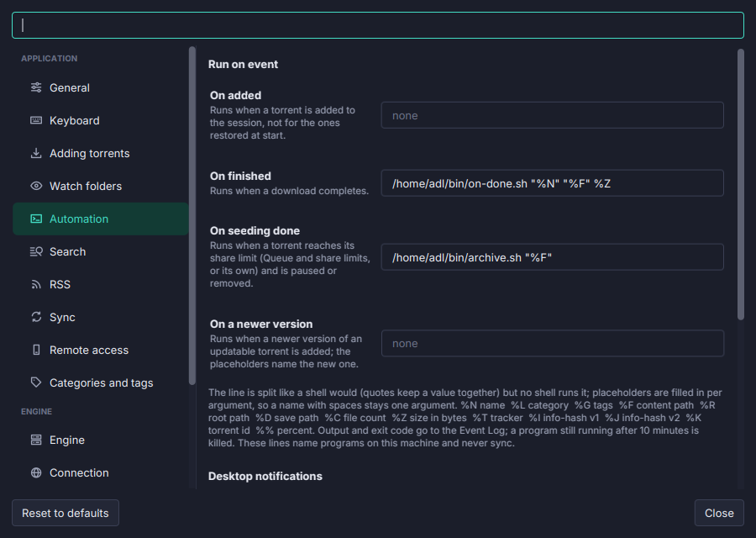The height and width of the screenshot is (538, 756).
Task: Click the Watch folders eye icon
Action: coord(36,186)
